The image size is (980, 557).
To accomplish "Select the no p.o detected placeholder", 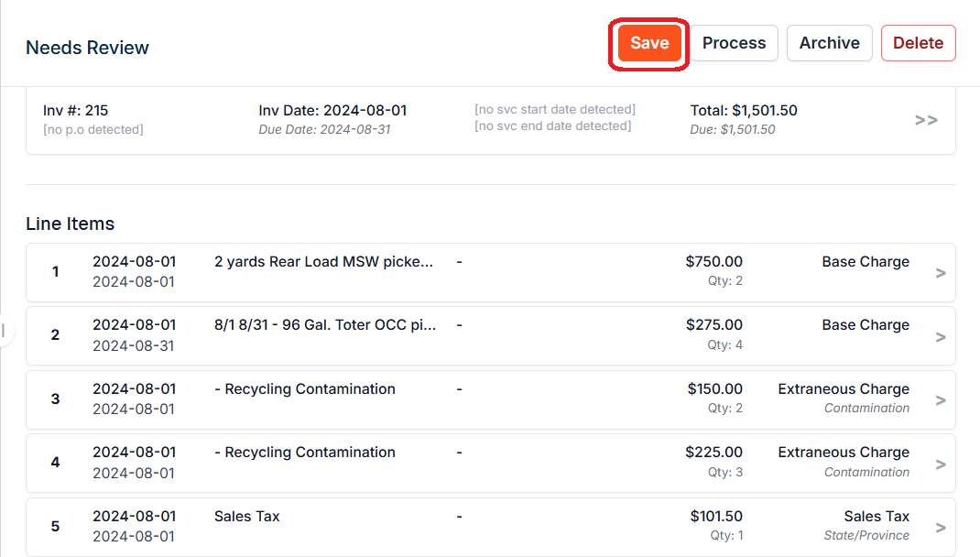I will [x=93, y=130].
